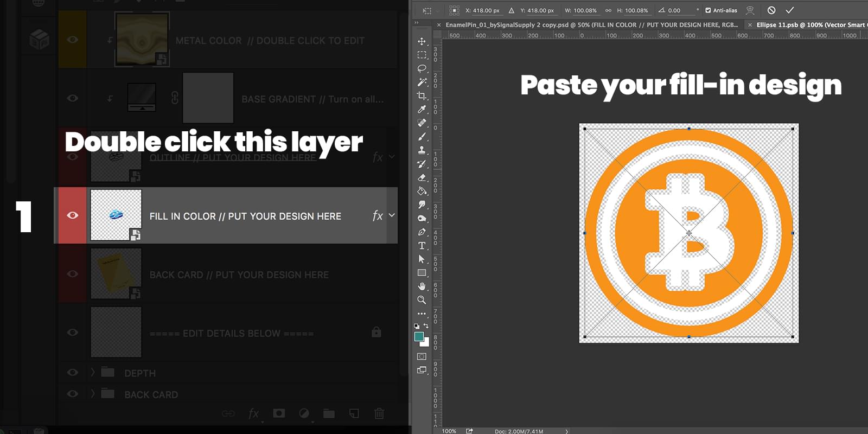Close the EnamelPin_01_bySignalSupply document tab

(x=439, y=25)
